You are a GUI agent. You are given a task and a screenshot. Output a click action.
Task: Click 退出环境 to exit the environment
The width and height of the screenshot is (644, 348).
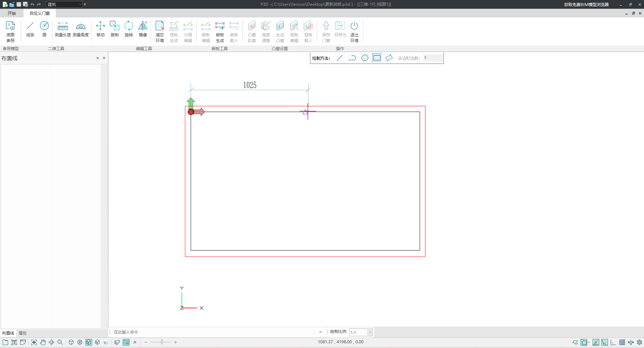coord(354,31)
